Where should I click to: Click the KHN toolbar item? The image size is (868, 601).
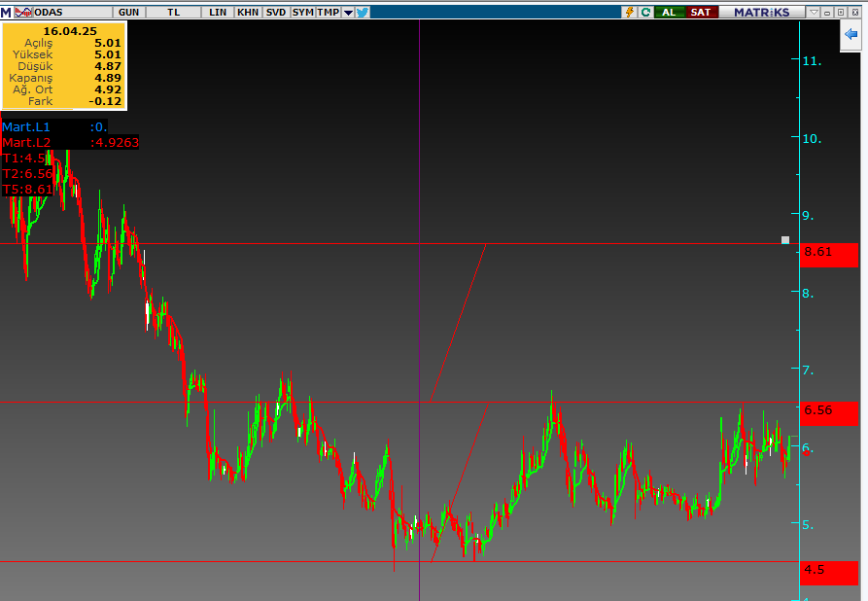tap(247, 13)
